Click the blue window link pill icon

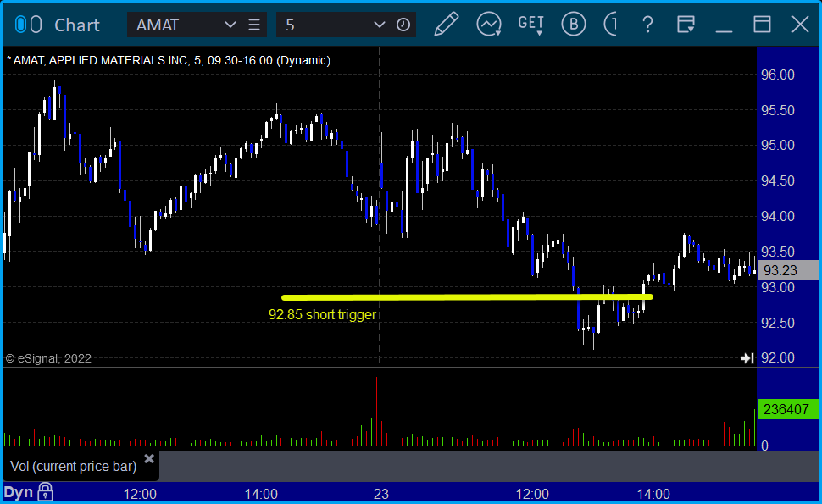20,25
